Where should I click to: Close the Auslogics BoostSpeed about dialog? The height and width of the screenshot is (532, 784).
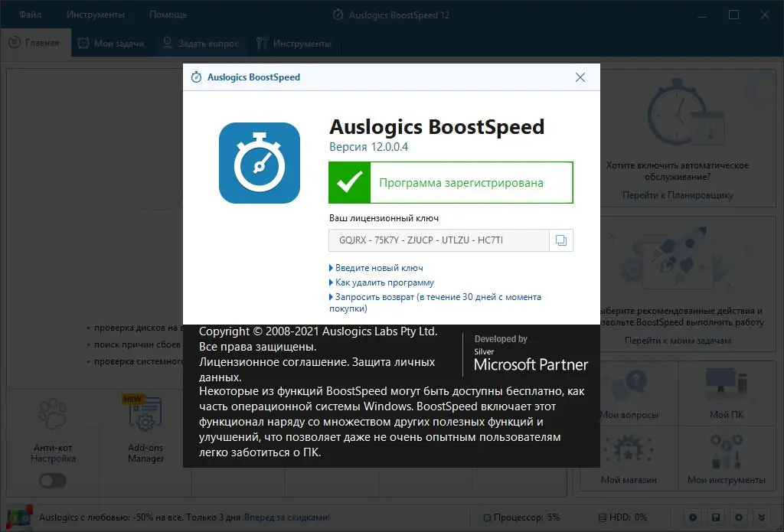click(x=580, y=77)
